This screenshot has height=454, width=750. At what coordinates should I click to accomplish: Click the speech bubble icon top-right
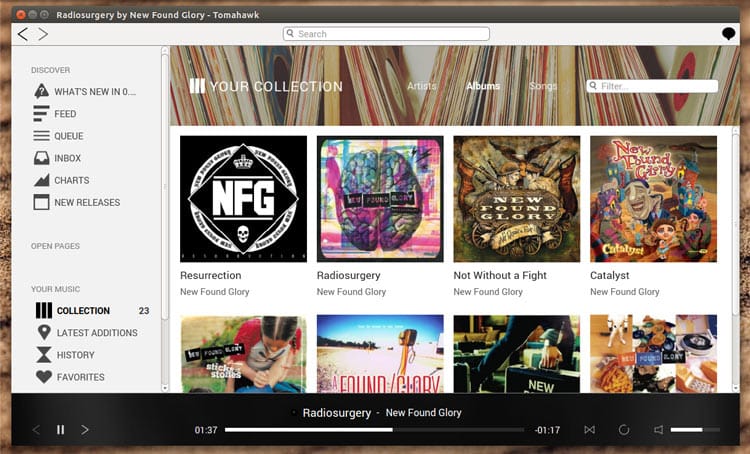[728, 34]
